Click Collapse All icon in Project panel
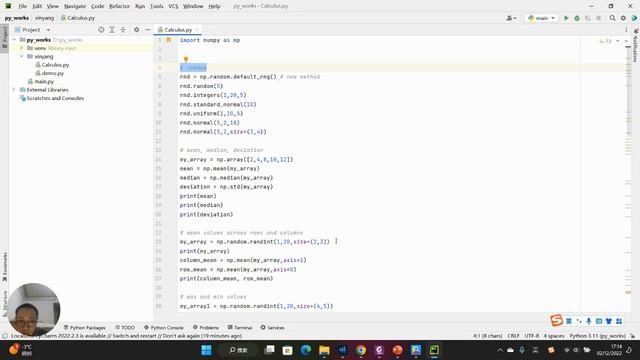640x360 pixels. 123,30
